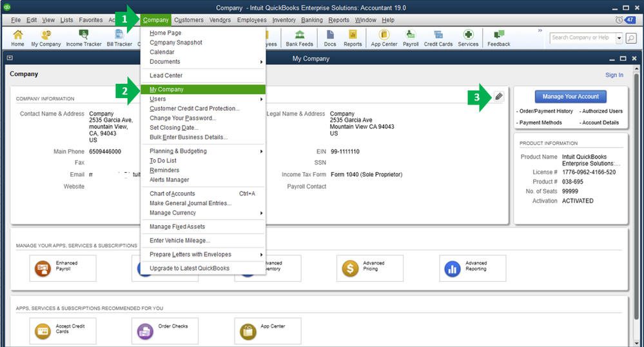Open the My Company window menu icon

click(10, 58)
